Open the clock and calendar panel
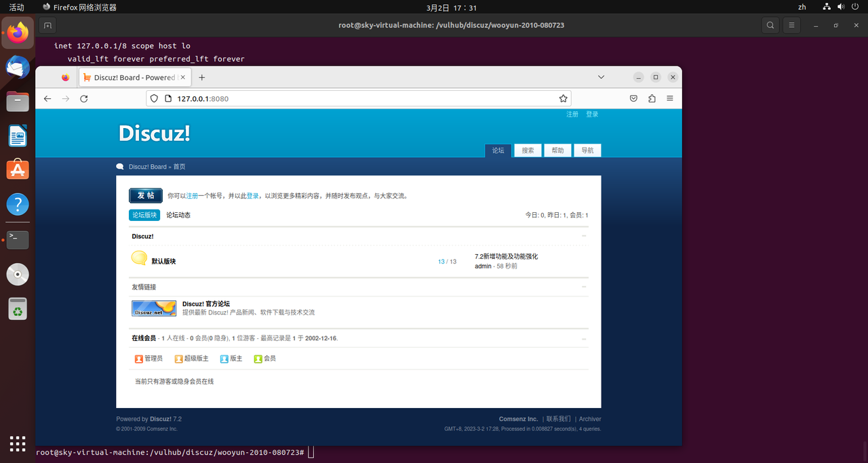868x463 pixels. 451,7
